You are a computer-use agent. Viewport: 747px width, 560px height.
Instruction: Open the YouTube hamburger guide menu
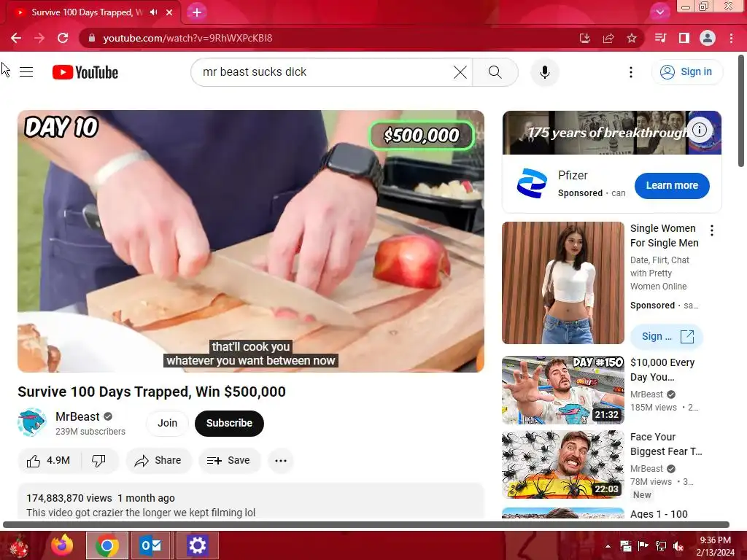tap(26, 72)
